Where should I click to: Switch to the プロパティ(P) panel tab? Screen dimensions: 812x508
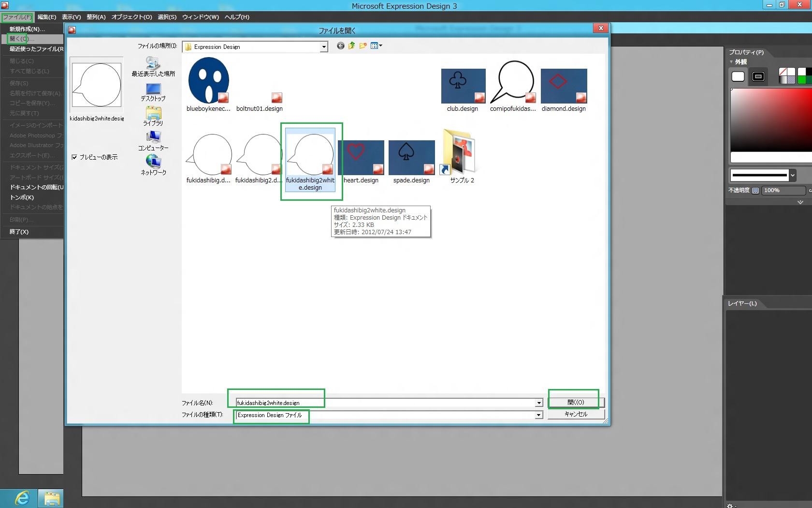746,52
